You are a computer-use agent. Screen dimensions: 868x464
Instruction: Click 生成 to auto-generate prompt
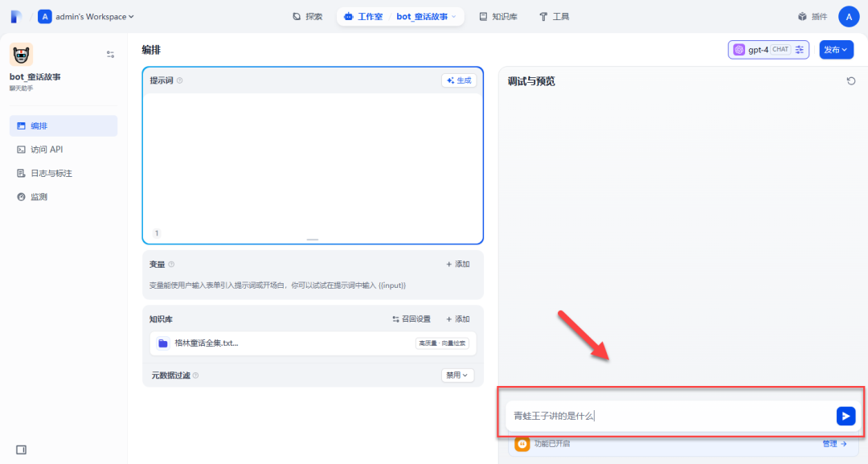click(459, 80)
